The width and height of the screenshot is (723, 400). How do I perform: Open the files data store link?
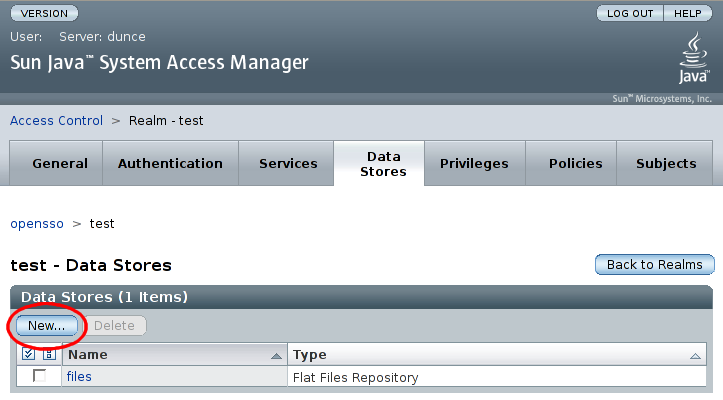click(x=79, y=376)
